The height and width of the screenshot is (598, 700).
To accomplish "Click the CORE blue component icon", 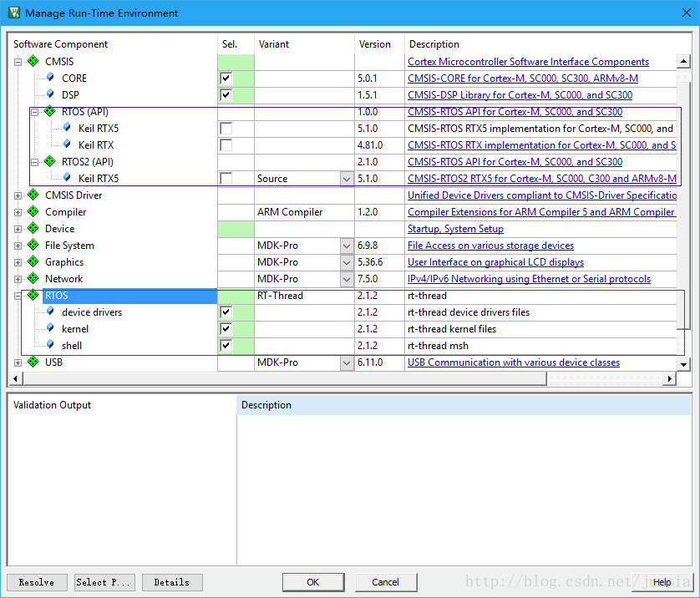I will (x=50, y=77).
